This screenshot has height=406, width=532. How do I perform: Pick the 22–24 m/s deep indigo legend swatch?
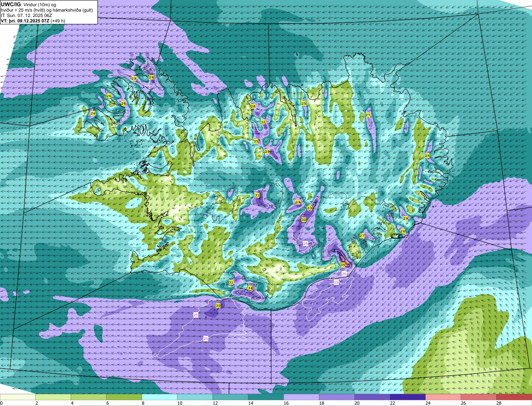point(408,397)
